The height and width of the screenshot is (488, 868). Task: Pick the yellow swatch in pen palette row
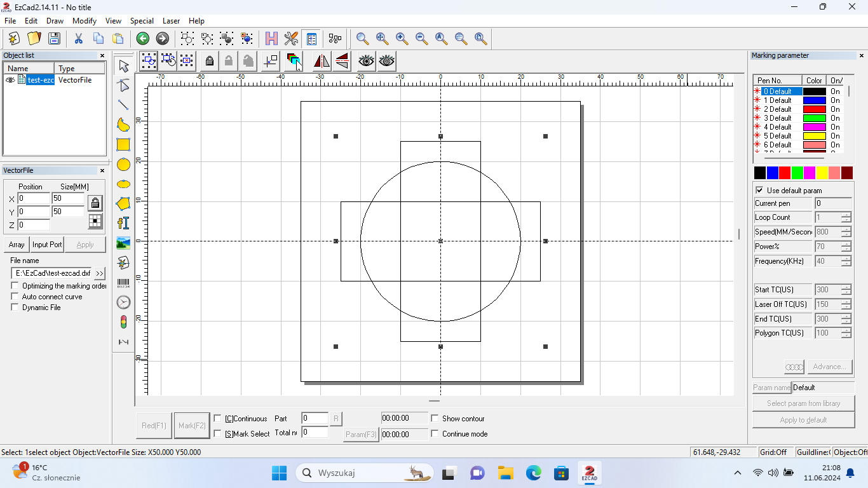pos(822,173)
